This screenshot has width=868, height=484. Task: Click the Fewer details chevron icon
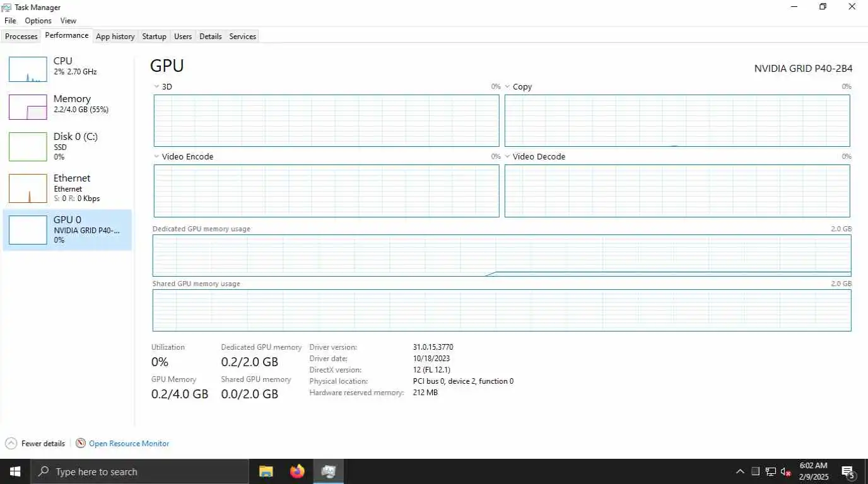11,444
